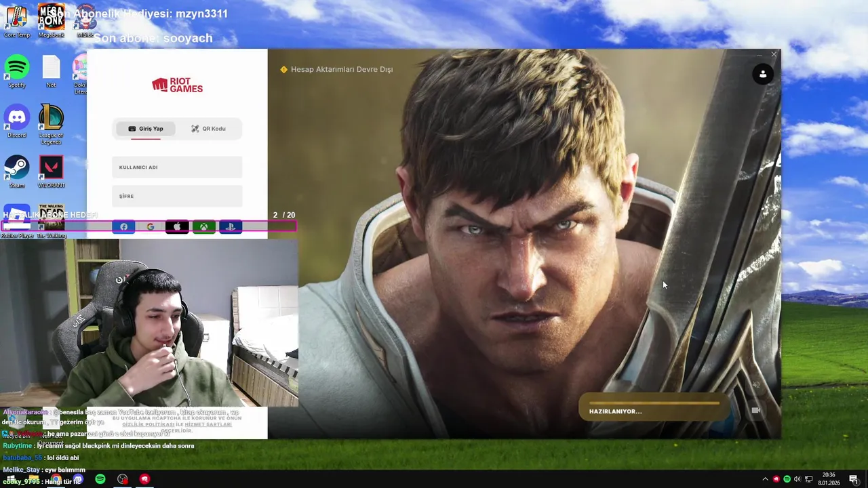
Task: Open Core Temp desktop shortcut
Action: point(17,21)
